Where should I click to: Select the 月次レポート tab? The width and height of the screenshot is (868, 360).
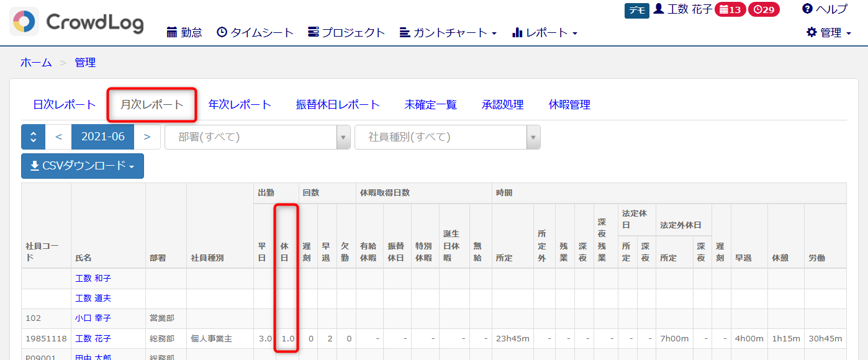(x=152, y=104)
